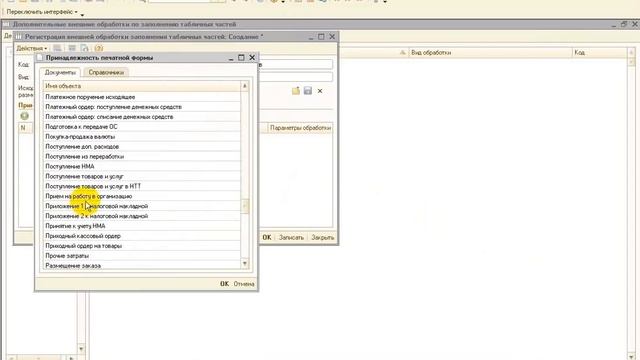Select Поступление из переработки row
The image size is (640, 360).
[142, 156]
